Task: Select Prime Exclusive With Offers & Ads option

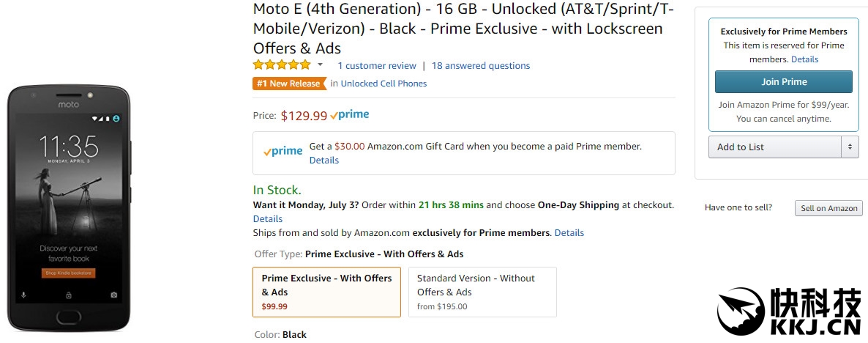Action: [326, 292]
